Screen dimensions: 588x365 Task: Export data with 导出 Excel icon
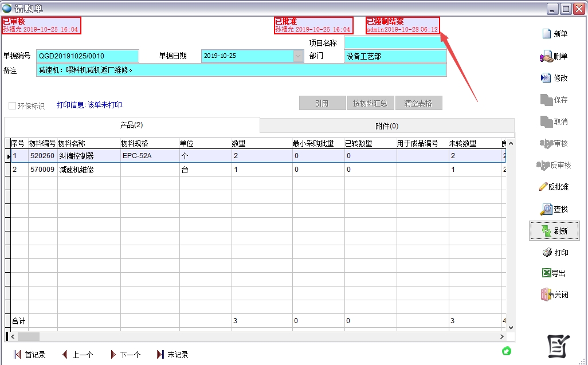(x=546, y=273)
